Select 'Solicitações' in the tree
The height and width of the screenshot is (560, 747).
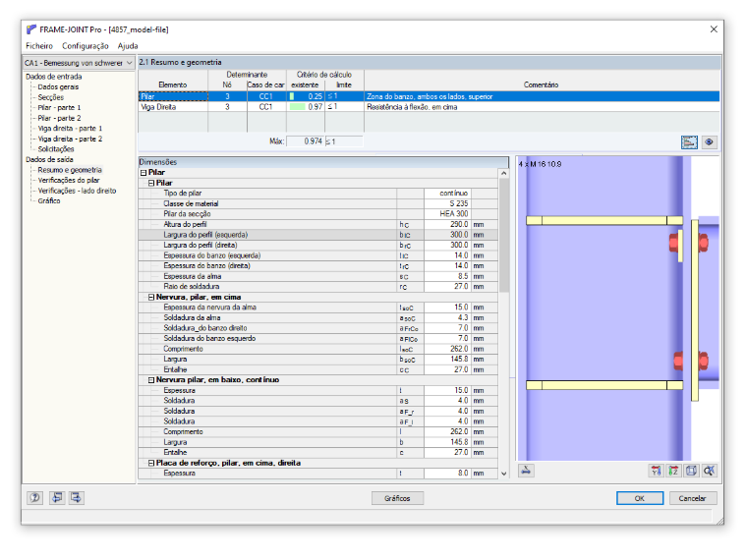(x=56, y=149)
